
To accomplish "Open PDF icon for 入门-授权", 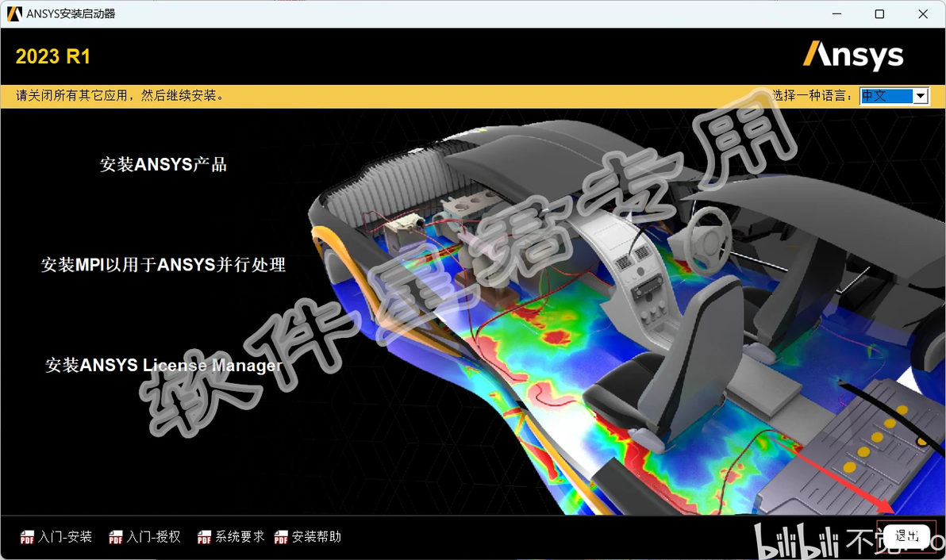I will [x=116, y=537].
